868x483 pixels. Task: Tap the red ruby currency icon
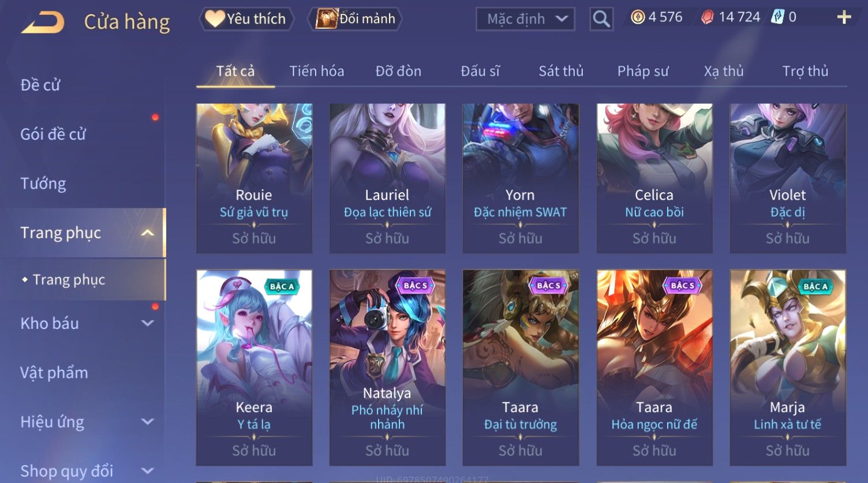pos(707,17)
